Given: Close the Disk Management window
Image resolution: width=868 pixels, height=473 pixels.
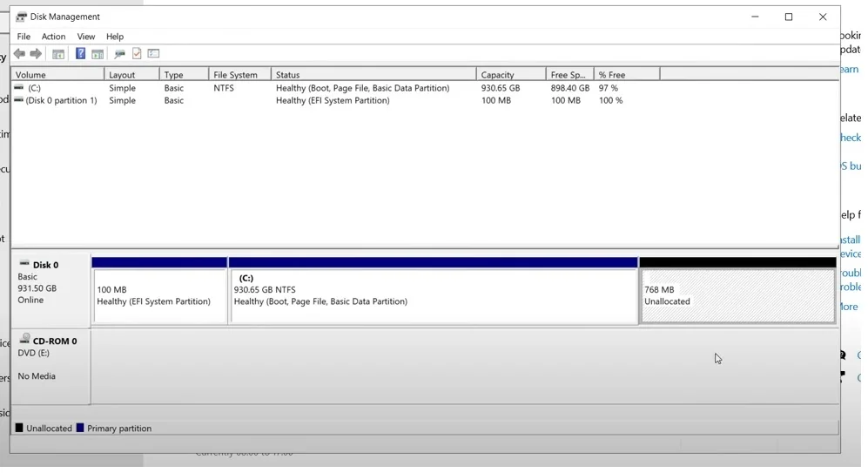Looking at the screenshot, I should [x=823, y=17].
